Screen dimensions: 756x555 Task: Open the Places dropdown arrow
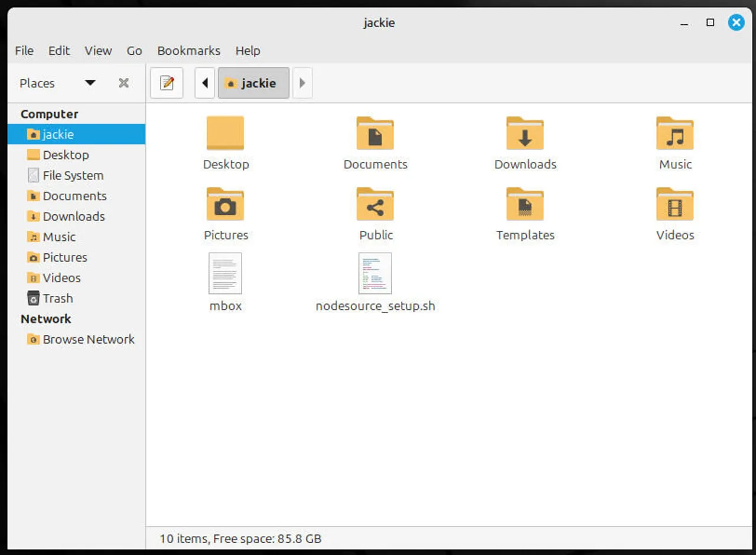click(90, 83)
